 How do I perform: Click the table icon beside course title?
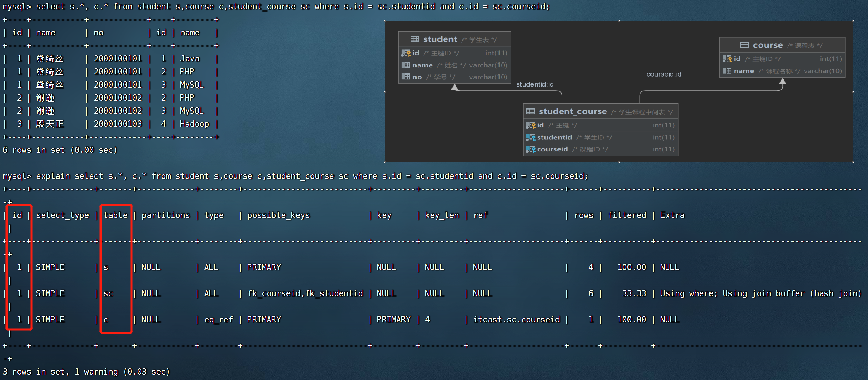click(744, 45)
